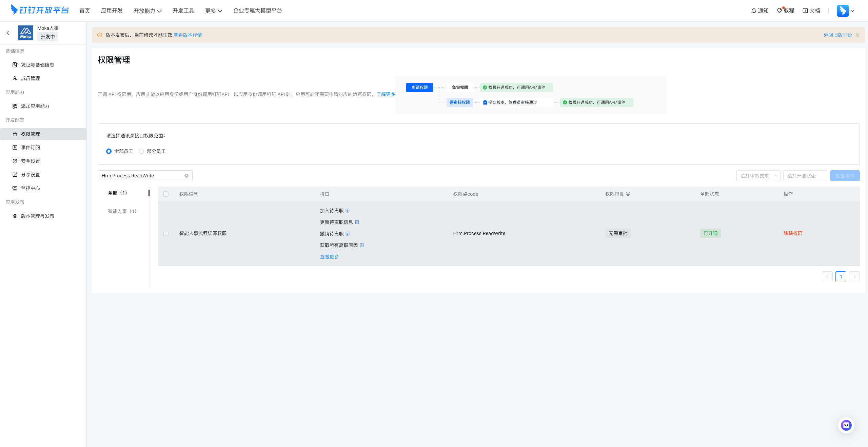Expand the 开放能力 dropdown menu

coord(147,11)
